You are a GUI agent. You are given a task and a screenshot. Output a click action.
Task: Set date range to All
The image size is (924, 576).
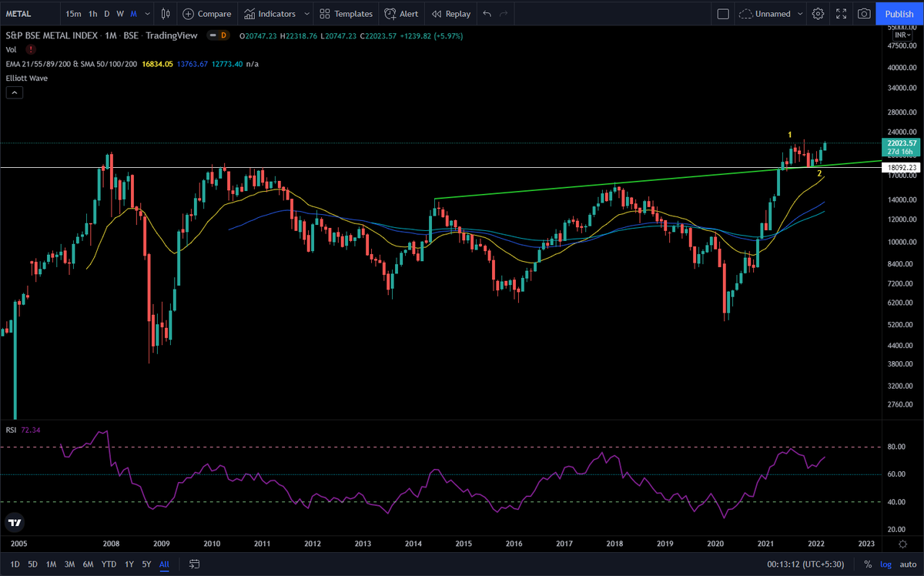tap(164, 564)
